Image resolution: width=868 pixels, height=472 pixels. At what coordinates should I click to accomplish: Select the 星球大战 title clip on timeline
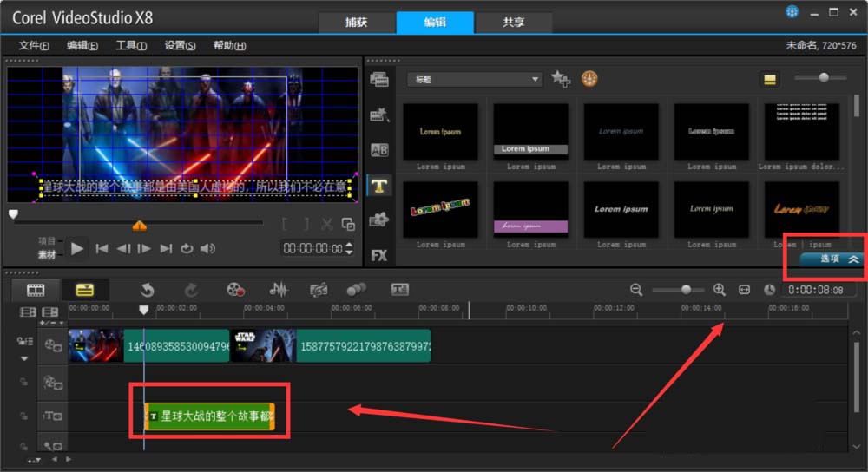tap(210, 416)
